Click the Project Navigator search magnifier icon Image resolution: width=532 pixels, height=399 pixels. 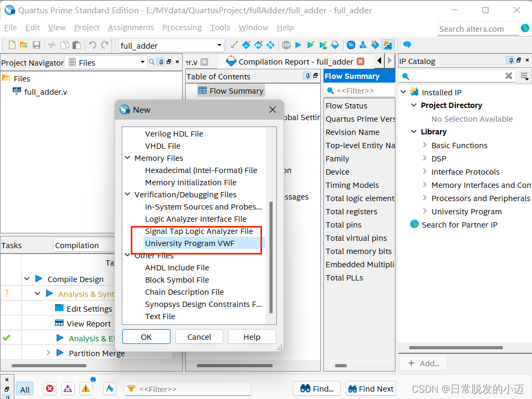[152, 62]
